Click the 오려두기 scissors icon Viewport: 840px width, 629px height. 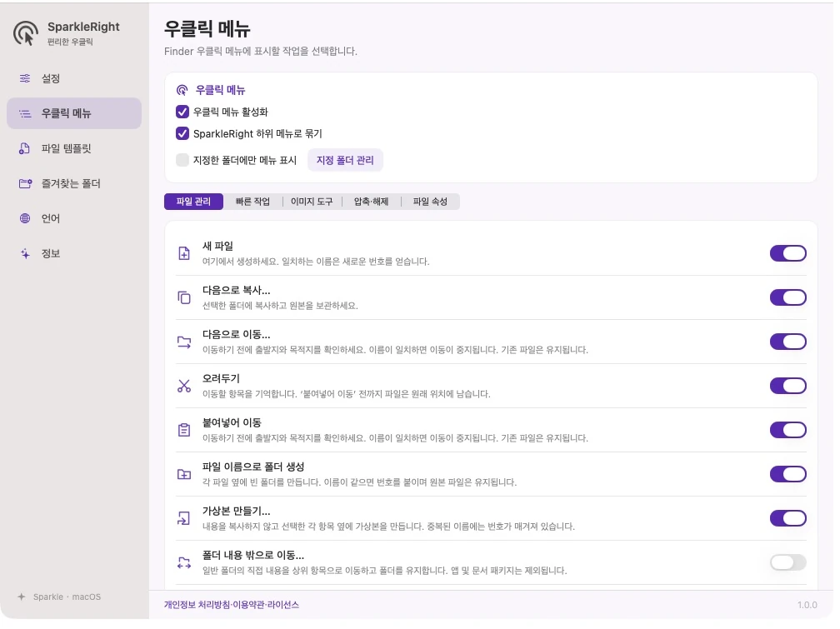coord(183,386)
